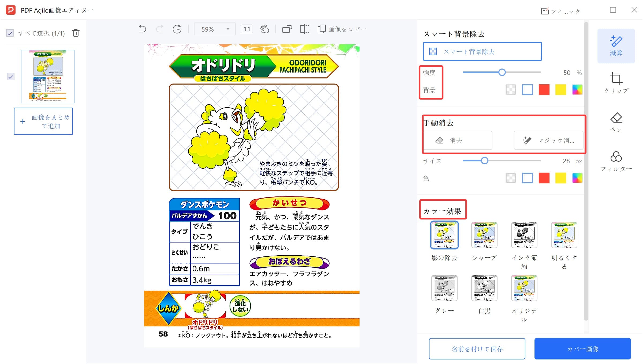Image resolution: width=643 pixels, height=364 pixels.
Task: Uncheck the すべて選択 checkbox
Action: pos(10,33)
